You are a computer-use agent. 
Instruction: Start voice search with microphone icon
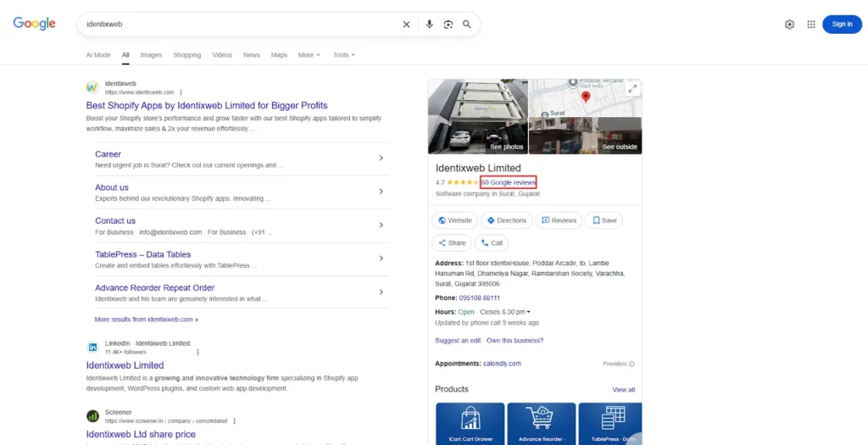pyautogui.click(x=429, y=25)
